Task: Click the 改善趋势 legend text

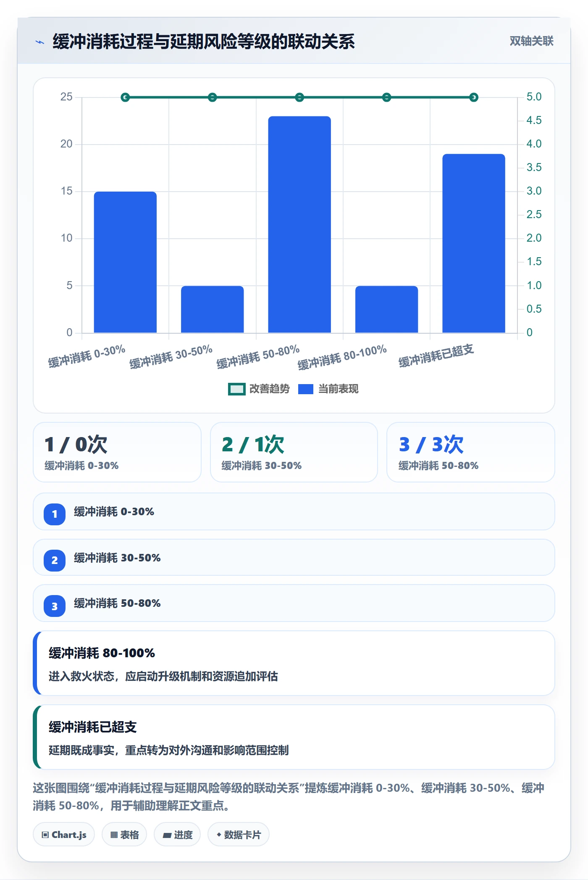Action: [x=269, y=389]
